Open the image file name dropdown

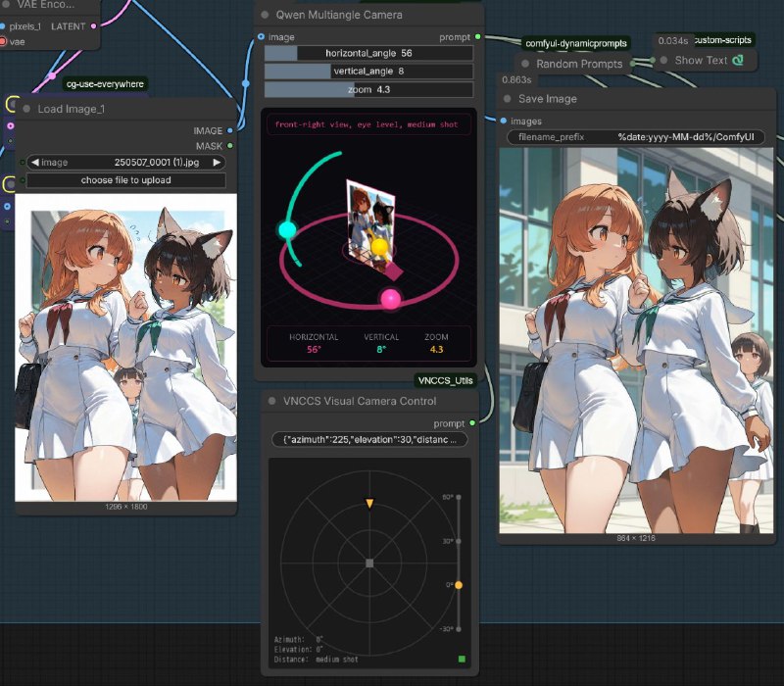click(x=157, y=163)
